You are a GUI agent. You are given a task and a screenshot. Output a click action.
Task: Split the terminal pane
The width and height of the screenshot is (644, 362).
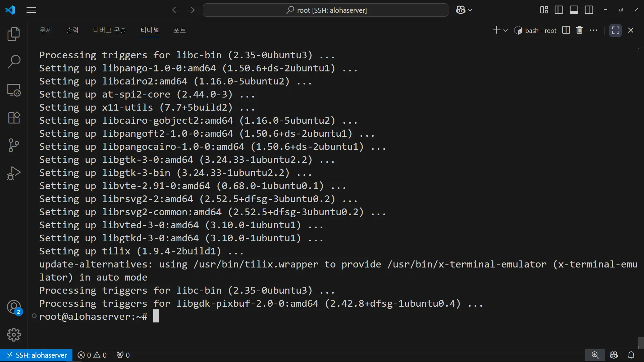[566, 30]
